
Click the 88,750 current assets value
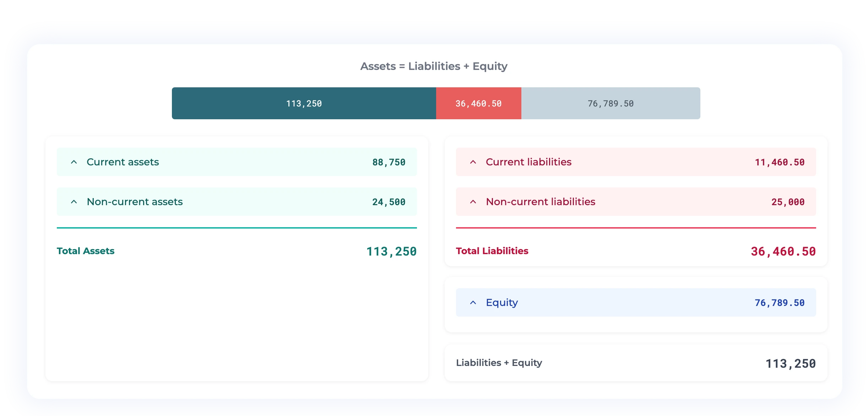click(x=389, y=163)
